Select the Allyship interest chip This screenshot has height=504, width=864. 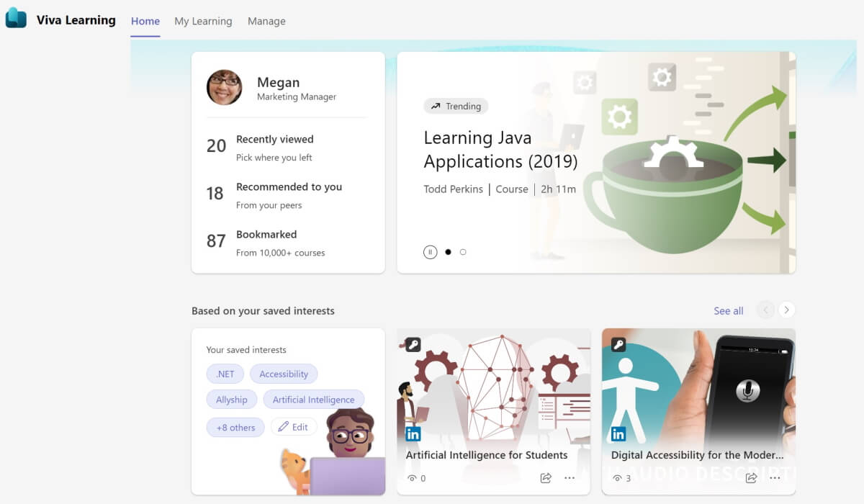231,399
